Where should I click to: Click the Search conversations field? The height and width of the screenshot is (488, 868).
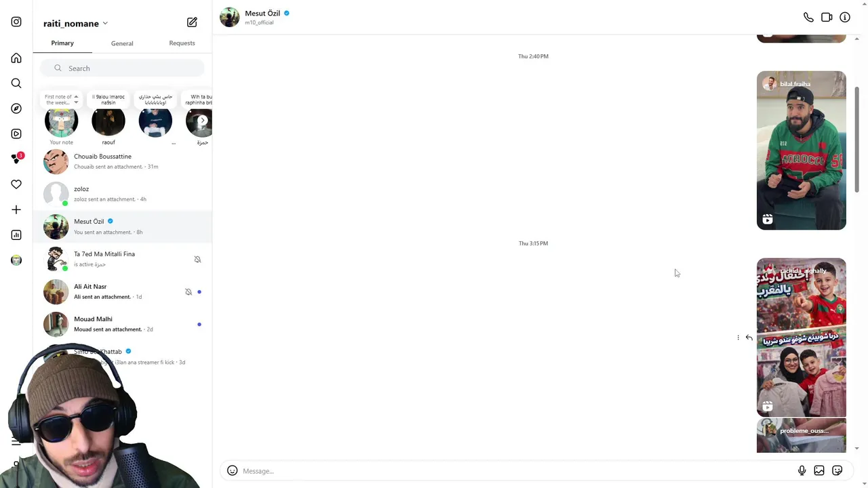click(122, 68)
